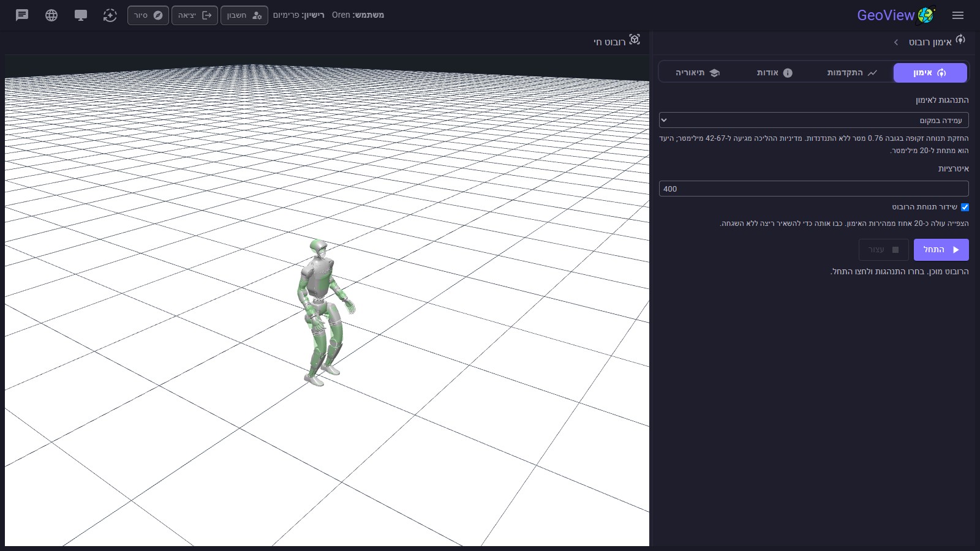The image size is (980, 551).
Task: Expand the עמידה במקום behavior dropdown
Action: click(x=814, y=120)
